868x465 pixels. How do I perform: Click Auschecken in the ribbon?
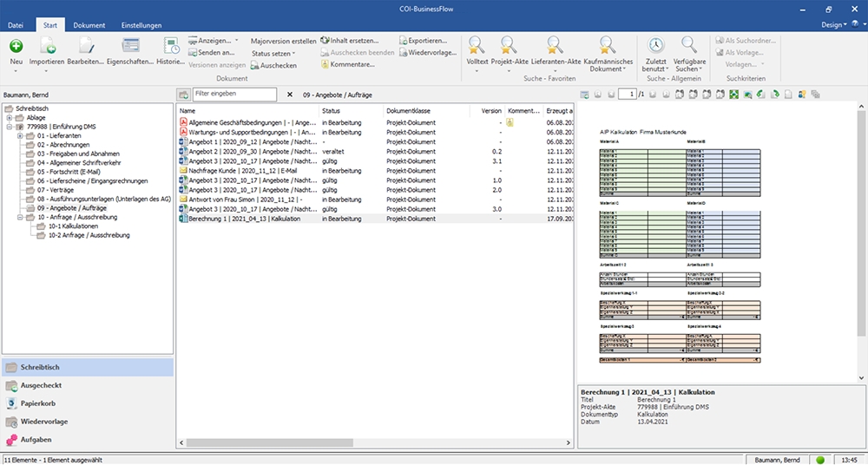(x=273, y=65)
